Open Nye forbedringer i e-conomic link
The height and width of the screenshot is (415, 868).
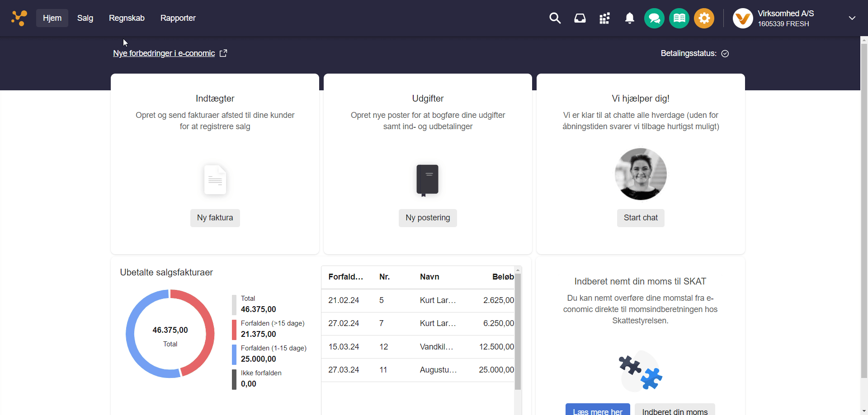click(164, 53)
